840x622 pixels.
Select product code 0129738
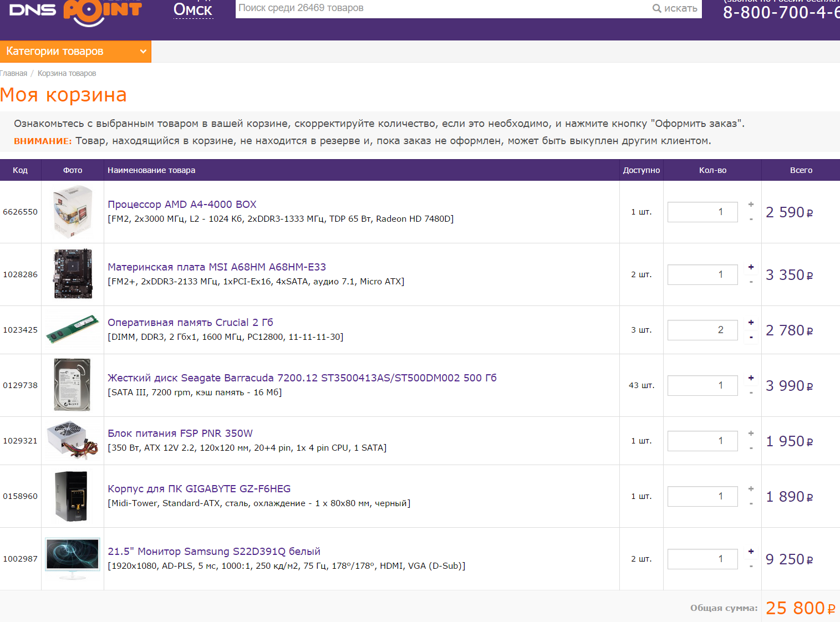(21, 385)
